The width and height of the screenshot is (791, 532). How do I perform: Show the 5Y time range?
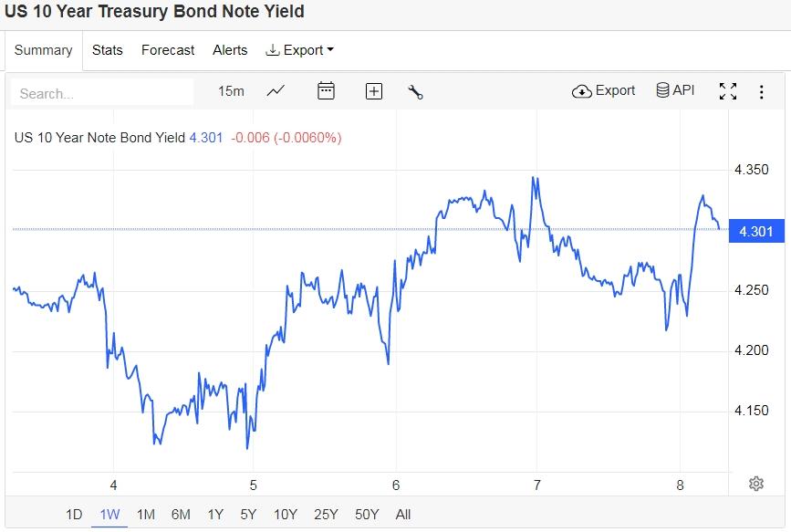(248, 515)
